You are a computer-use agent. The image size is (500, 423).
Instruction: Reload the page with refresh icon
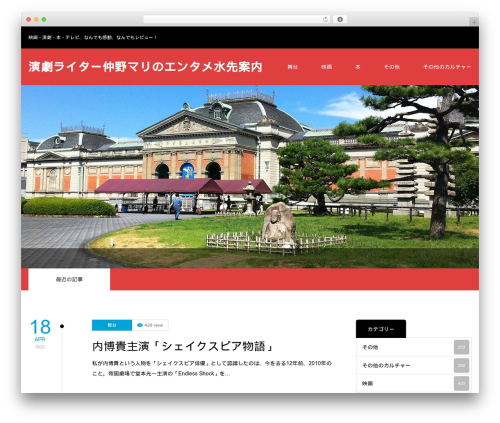point(325,19)
